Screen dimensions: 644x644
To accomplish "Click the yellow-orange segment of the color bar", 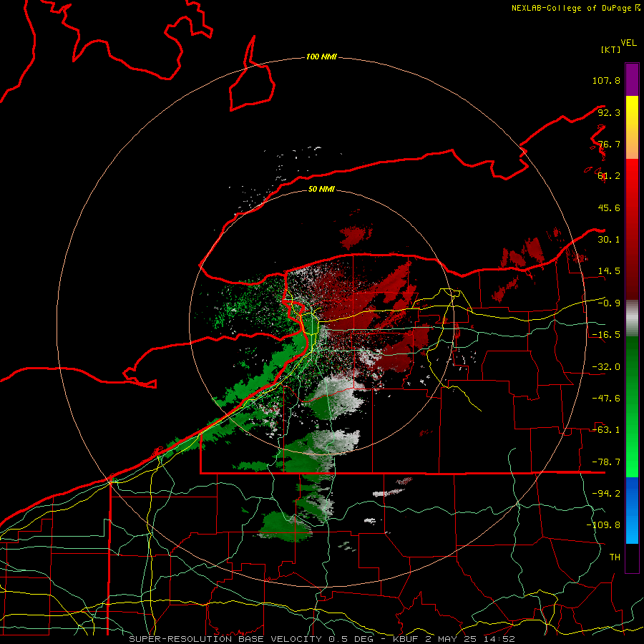I will coord(632,127).
